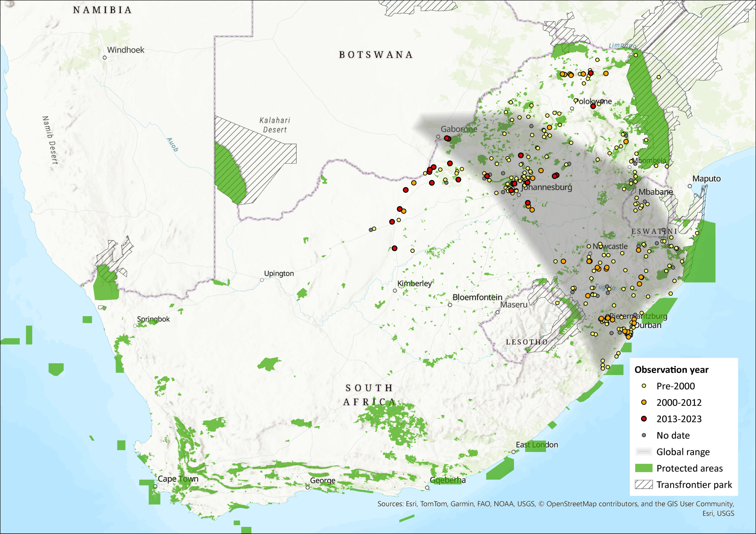The height and width of the screenshot is (534, 756).
Task: Click the No date gray legend dot
Action: point(644,435)
